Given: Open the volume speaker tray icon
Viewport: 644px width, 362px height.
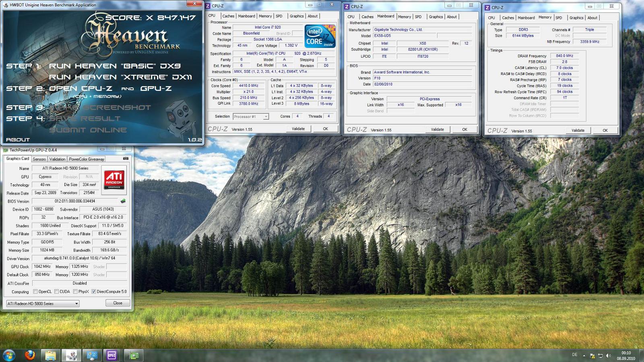Looking at the screenshot, I should pos(608,356).
